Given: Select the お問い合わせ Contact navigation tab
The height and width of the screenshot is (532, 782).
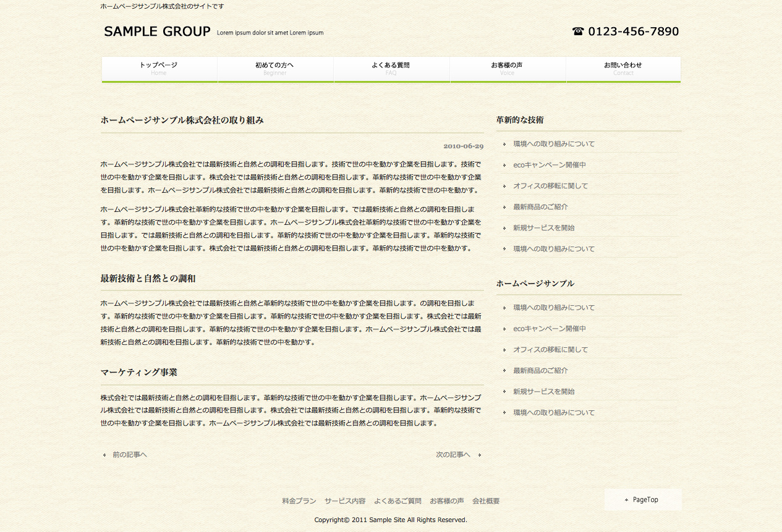Looking at the screenshot, I should [623, 69].
